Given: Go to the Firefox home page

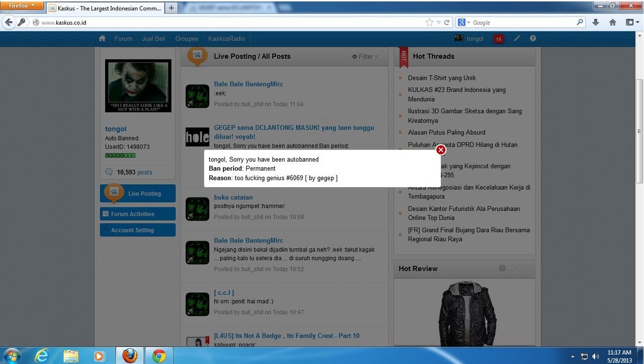Looking at the screenshot, I should coord(613,22).
